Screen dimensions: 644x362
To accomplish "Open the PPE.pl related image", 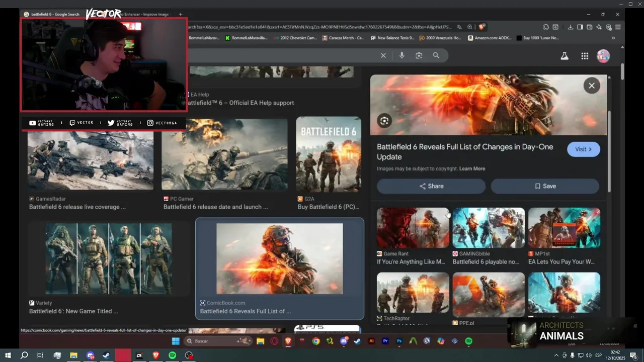I will point(488,295).
